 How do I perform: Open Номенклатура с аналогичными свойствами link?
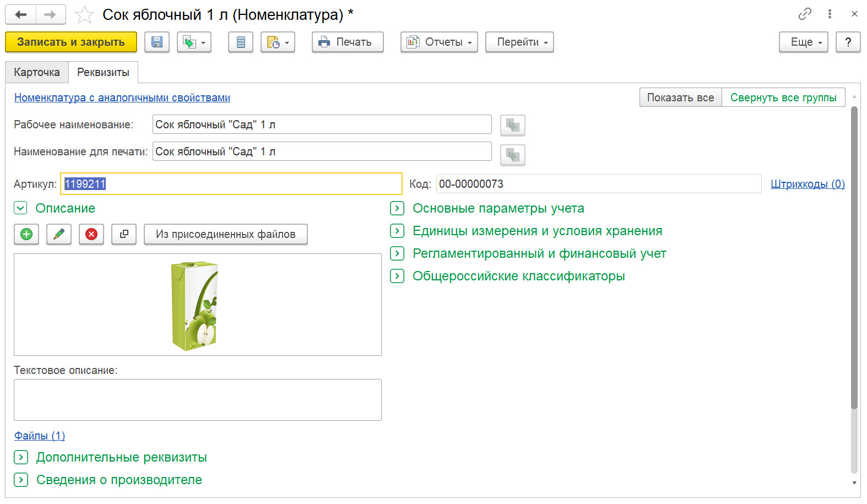coord(122,97)
